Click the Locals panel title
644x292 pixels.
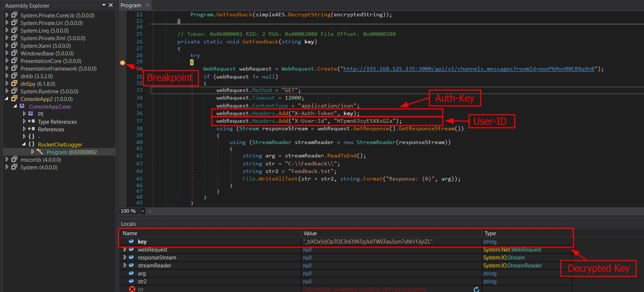128,224
